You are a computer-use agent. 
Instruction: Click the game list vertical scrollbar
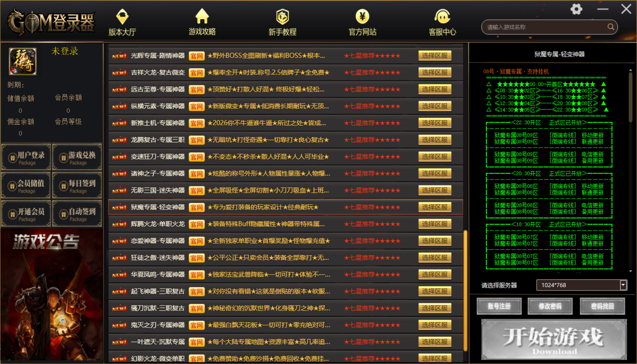[x=465, y=290]
